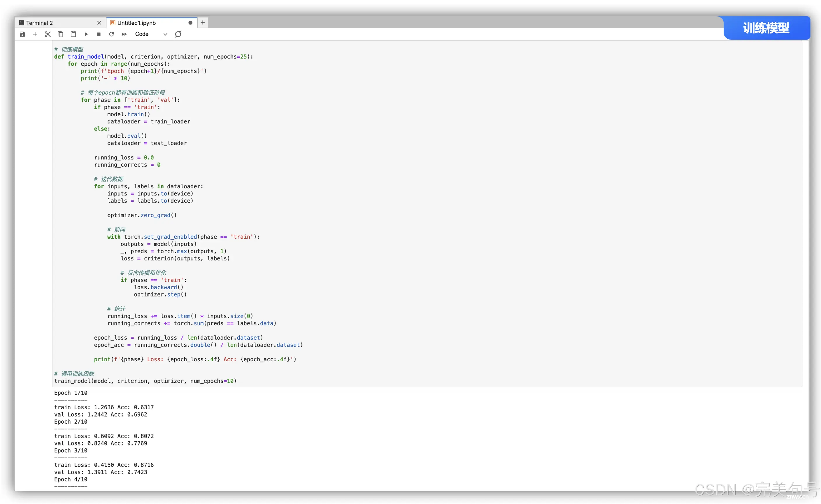Click the line 'print(f'{phase} Loss: {epoch_loss:.4f} Acc: {epoch_acc:.4f}')'
The image size is (821, 504).
[195, 359]
